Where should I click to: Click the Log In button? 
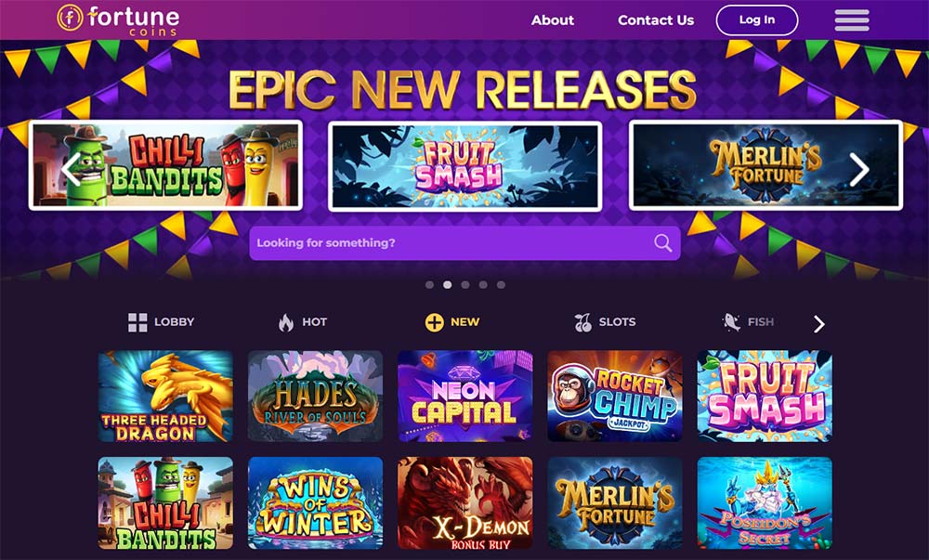pos(756,20)
